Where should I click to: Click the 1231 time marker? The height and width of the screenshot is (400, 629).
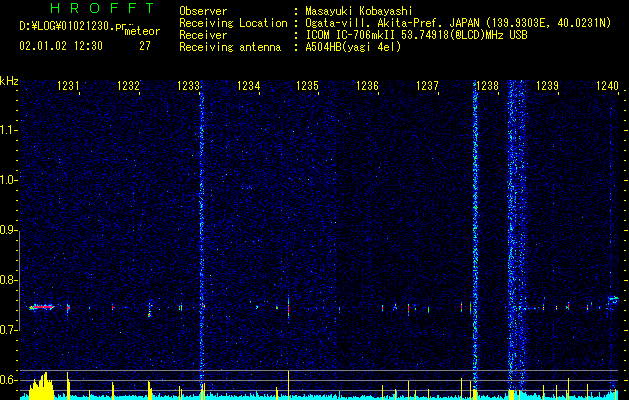coord(68,86)
